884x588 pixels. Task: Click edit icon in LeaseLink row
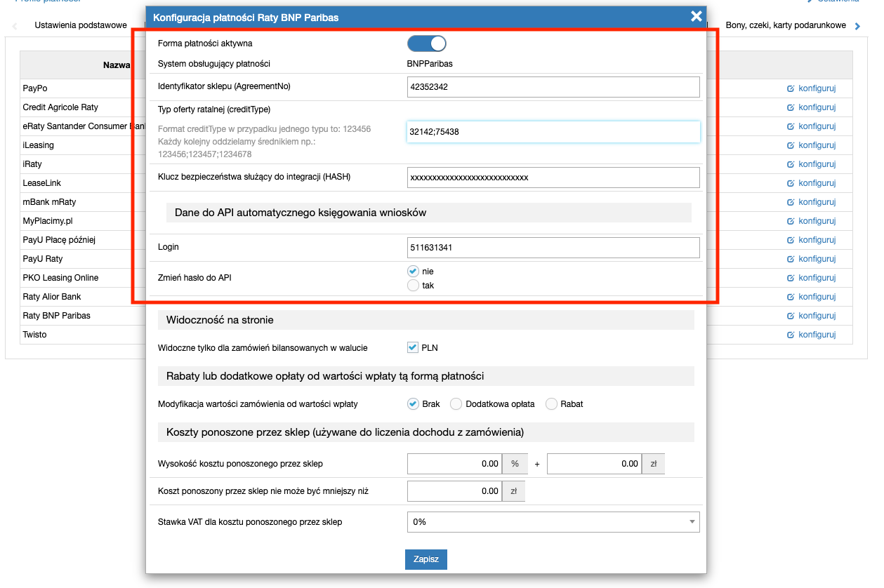[791, 184]
